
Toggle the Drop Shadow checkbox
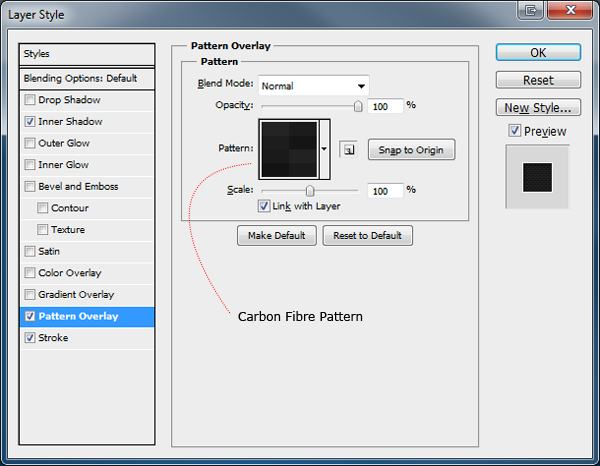[x=29, y=100]
